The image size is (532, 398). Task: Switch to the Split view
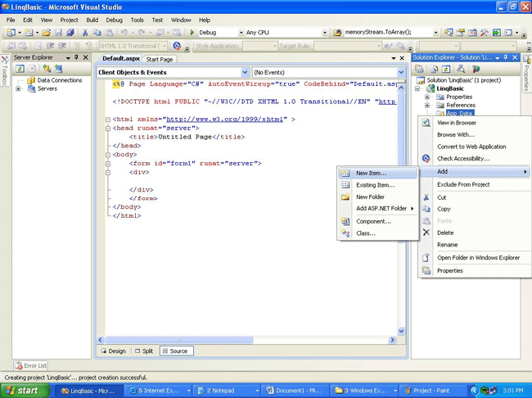pos(143,351)
